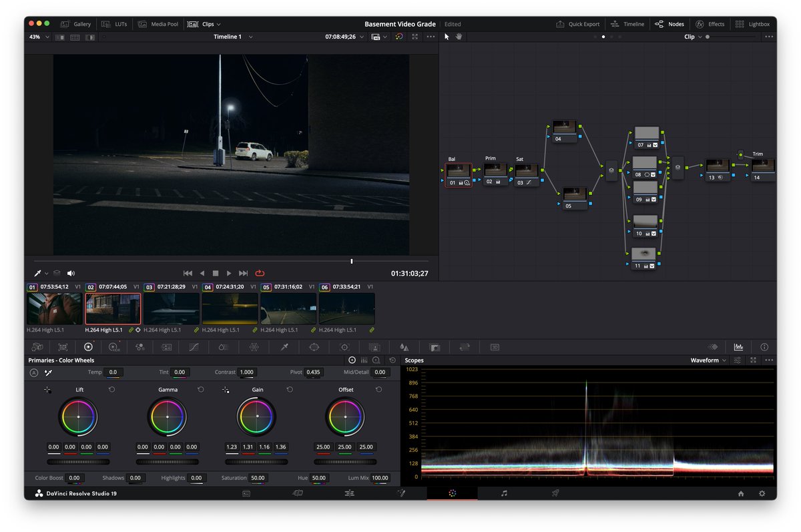Viewport: 801px width, 532px height.
Task: Toggle the Timeline panel button
Action: point(627,24)
